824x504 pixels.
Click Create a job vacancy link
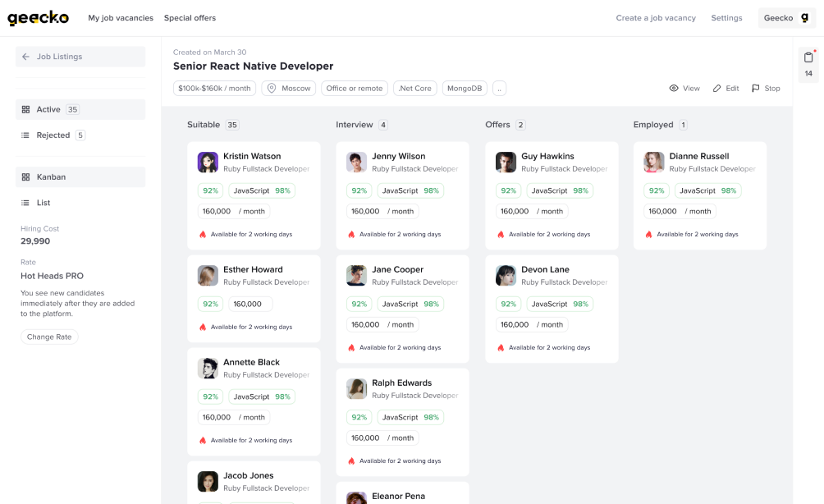pos(656,18)
